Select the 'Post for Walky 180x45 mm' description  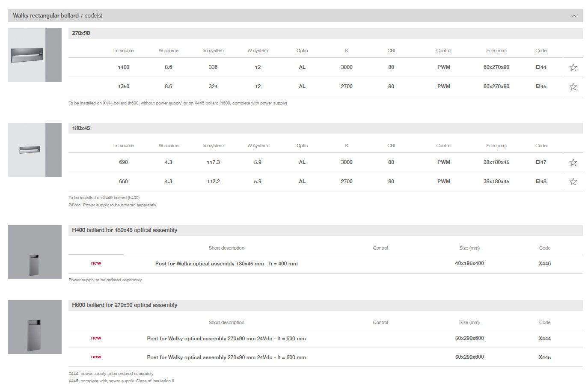coord(226,264)
